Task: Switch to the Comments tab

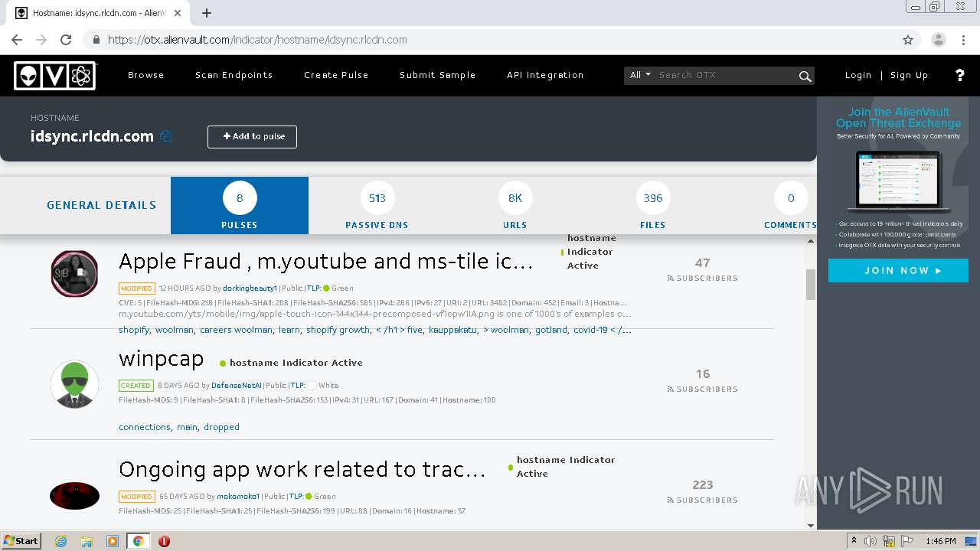Action: click(x=790, y=205)
